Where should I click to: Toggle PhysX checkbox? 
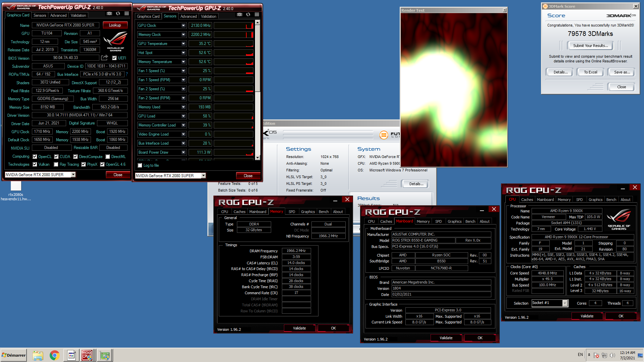[x=84, y=164]
